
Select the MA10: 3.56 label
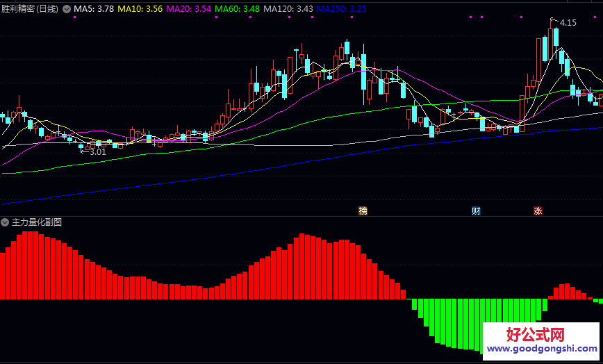tap(140, 9)
